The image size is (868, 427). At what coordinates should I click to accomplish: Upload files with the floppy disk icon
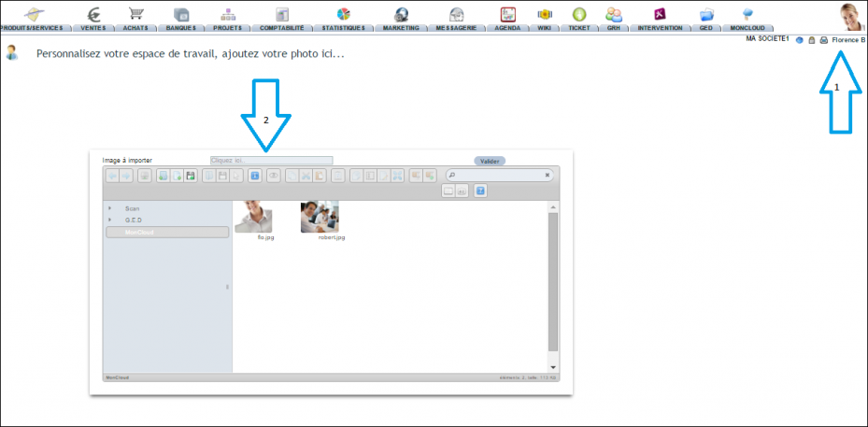pos(190,176)
